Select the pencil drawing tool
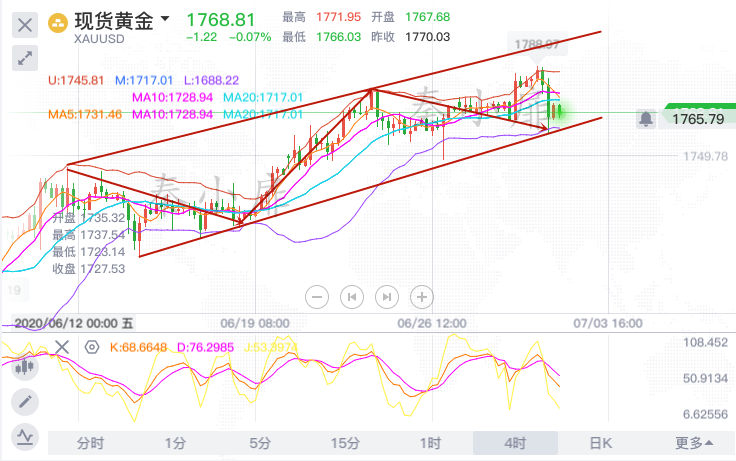The height and width of the screenshot is (461, 736). coord(25,402)
